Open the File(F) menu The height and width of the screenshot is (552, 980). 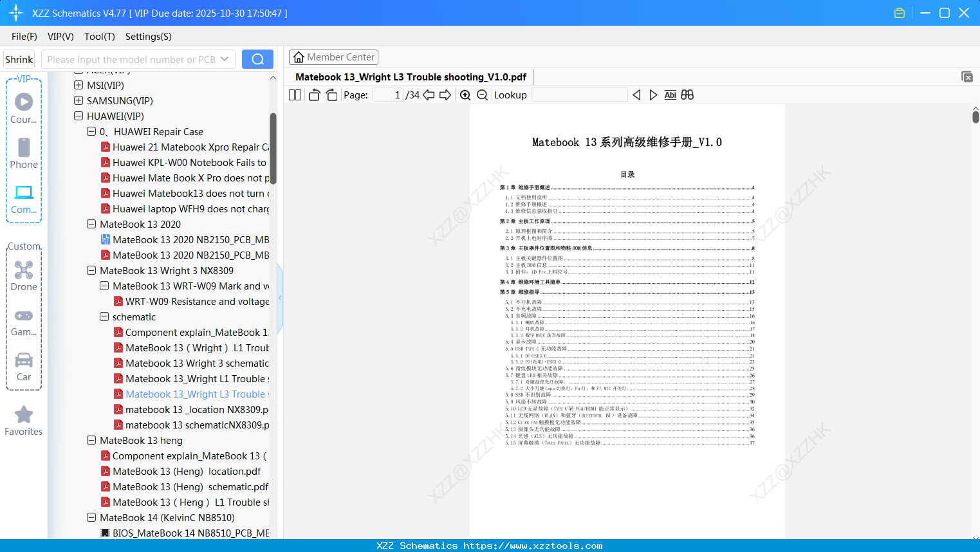[x=24, y=37]
